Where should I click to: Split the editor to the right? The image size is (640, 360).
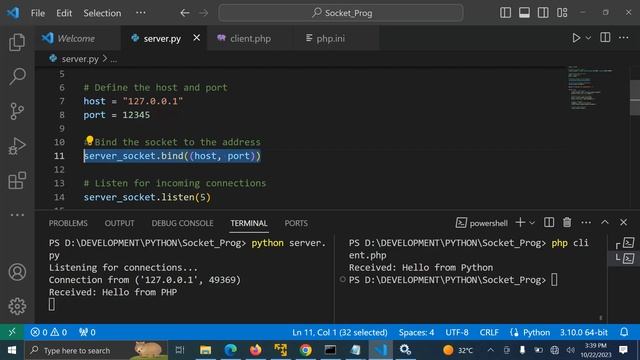coord(605,38)
